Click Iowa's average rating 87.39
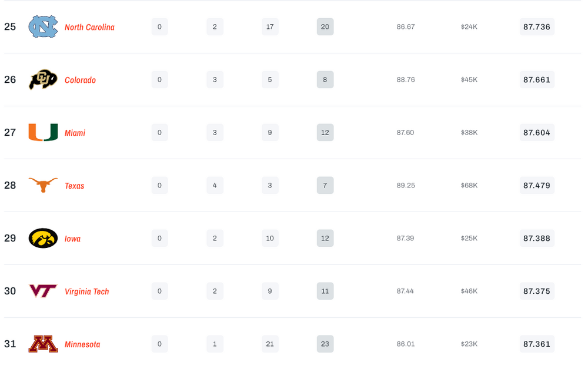 tap(405, 239)
